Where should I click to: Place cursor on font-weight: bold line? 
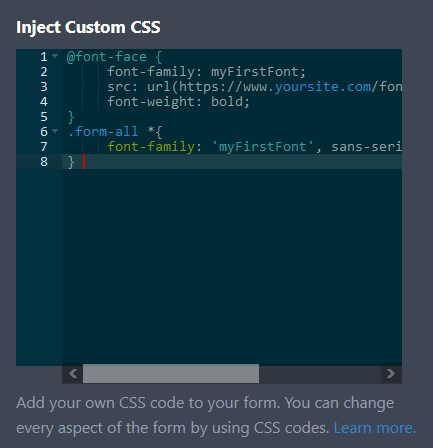pos(178,102)
